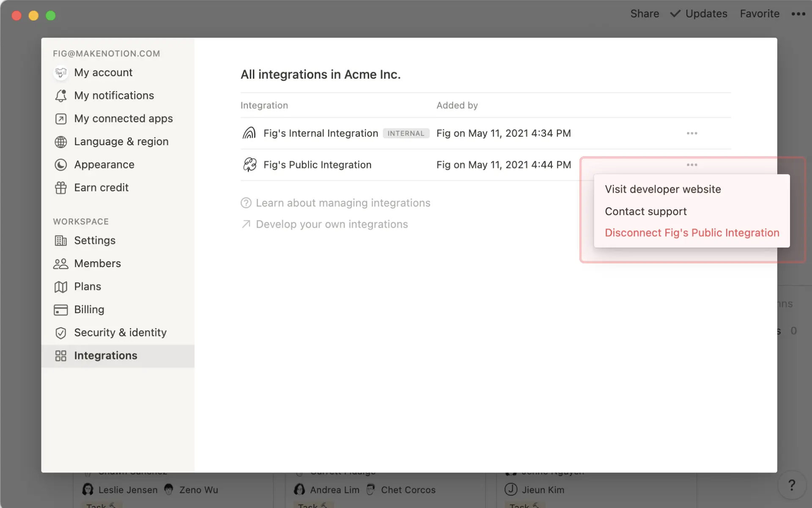Choose Contact support from the menu

[x=646, y=211]
